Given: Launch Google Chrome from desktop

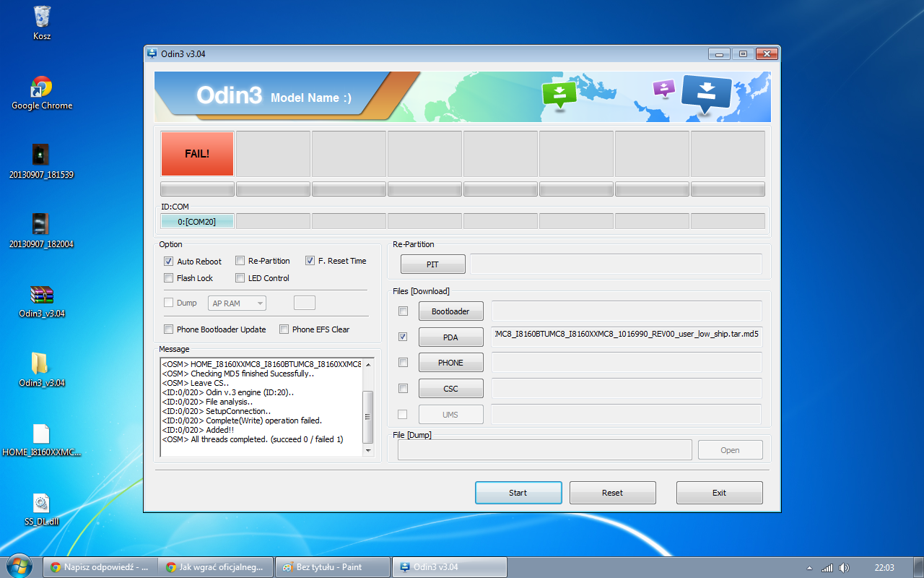Looking at the screenshot, I should (x=42, y=93).
